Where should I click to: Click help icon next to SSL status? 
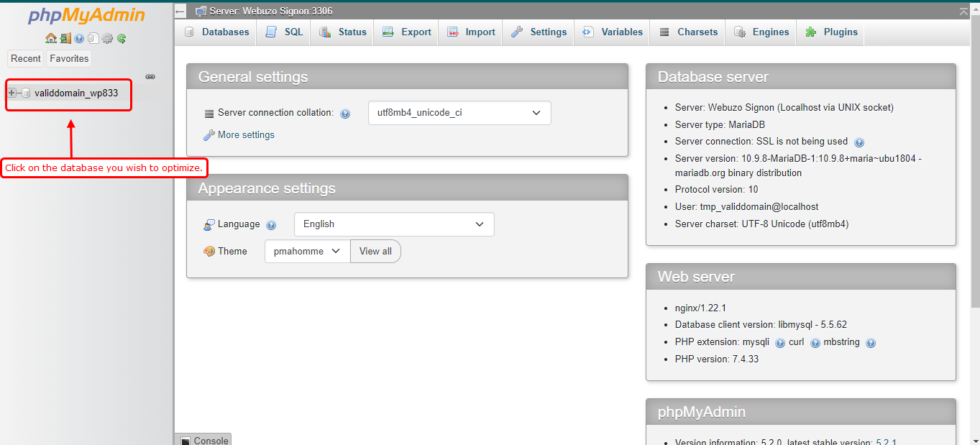(858, 142)
